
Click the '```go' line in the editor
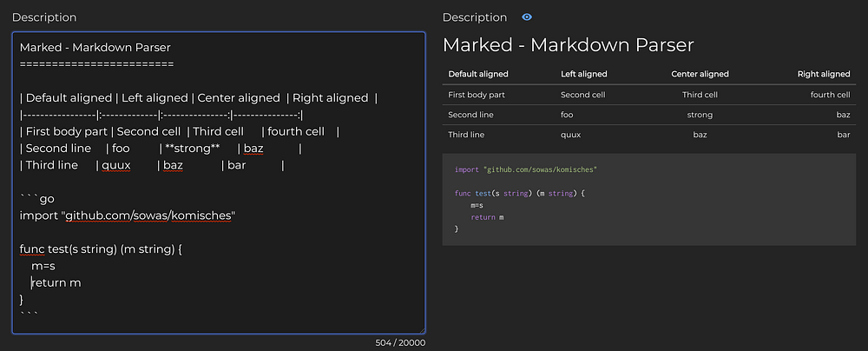(x=37, y=198)
